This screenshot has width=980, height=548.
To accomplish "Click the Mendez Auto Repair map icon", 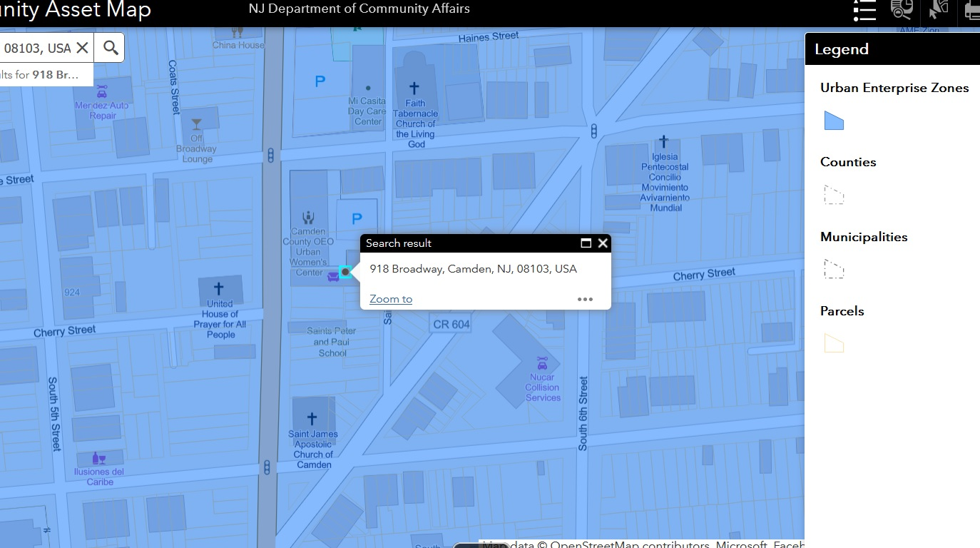I will (x=102, y=91).
